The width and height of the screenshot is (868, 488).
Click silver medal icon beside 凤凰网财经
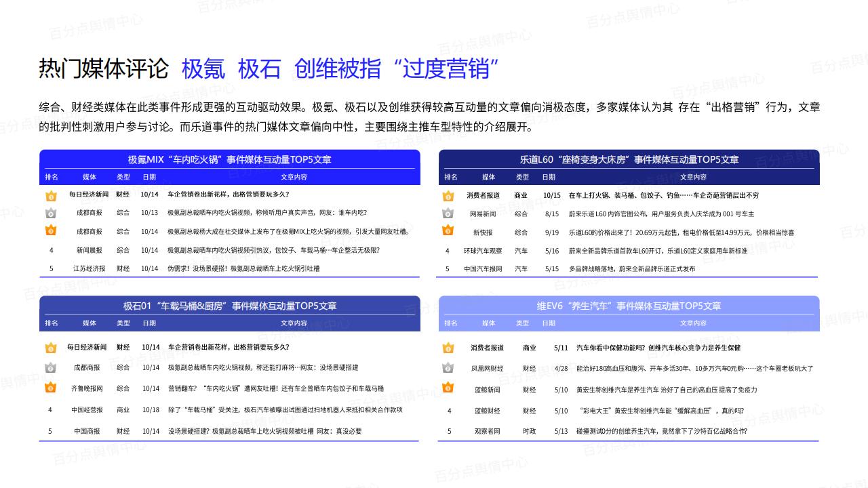(448, 368)
